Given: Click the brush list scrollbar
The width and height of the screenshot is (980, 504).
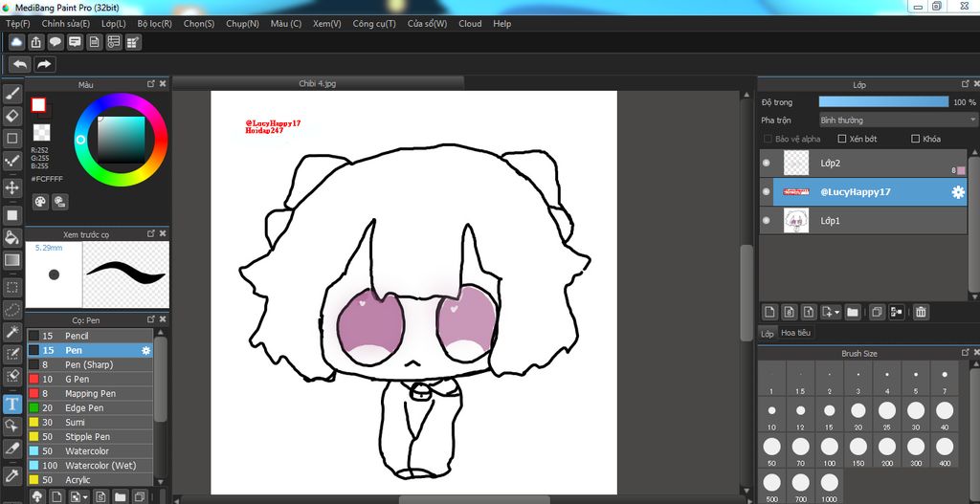Looking at the screenshot, I should 161,379.
